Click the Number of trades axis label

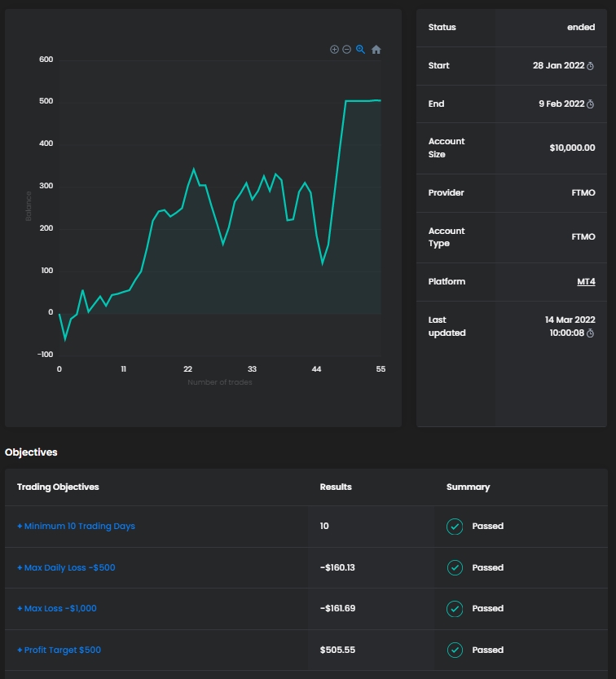tap(220, 382)
